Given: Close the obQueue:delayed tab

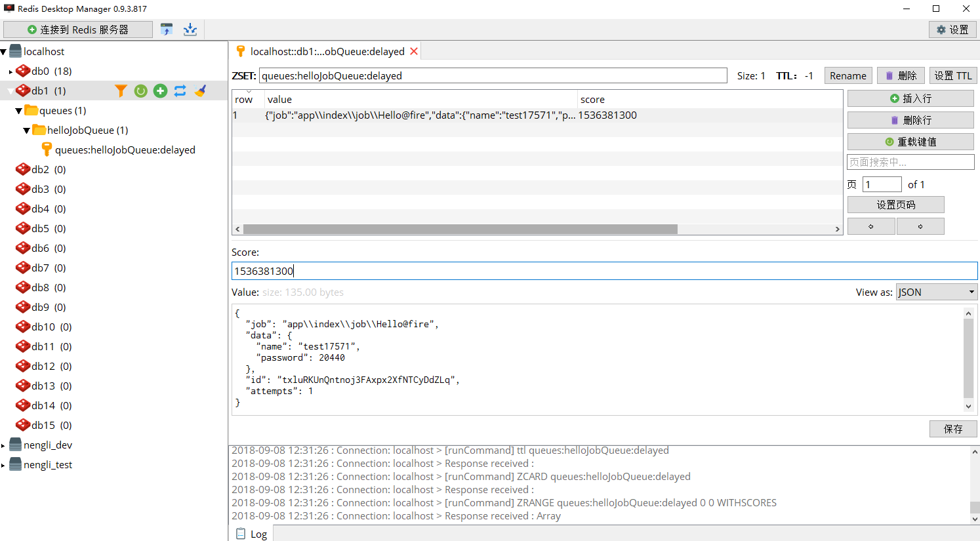Looking at the screenshot, I should pyautogui.click(x=414, y=51).
